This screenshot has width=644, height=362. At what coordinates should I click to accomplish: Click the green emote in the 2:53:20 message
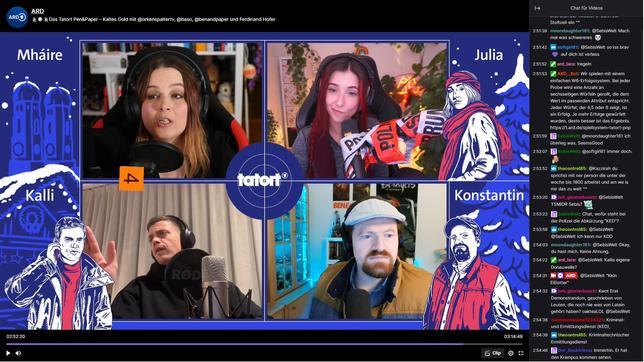588,204
